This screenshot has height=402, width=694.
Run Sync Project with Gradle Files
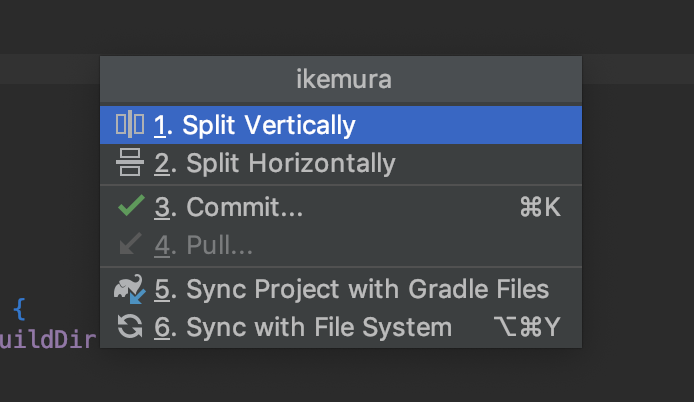341,289
